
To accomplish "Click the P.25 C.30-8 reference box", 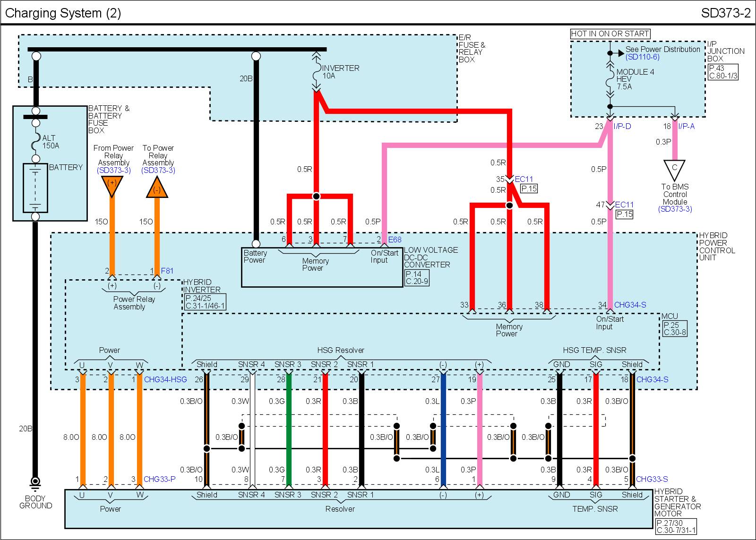I will [x=675, y=328].
